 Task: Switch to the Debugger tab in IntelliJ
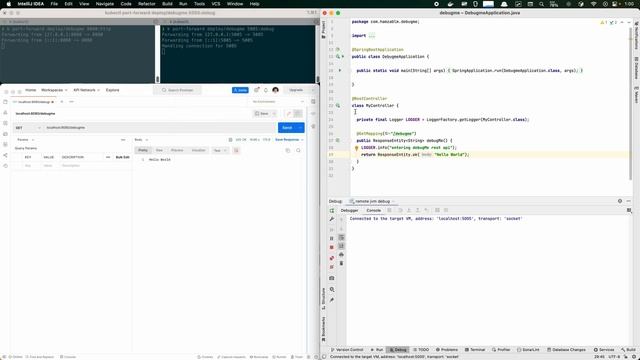pyautogui.click(x=349, y=211)
